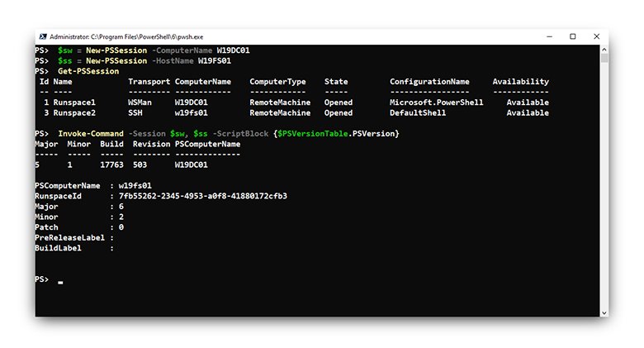Click the $PSVersionTable variable text

point(312,133)
